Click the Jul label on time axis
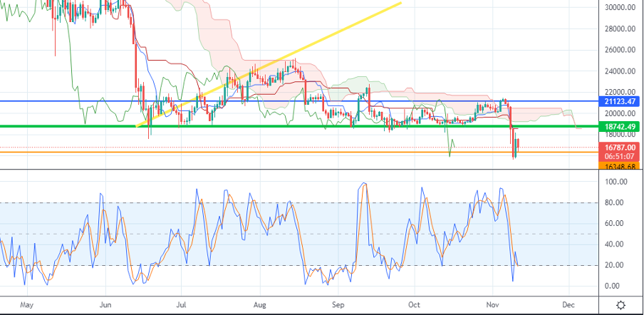This screenshot has width=644, height=315. pyautogui.click(x=181, y=305)
